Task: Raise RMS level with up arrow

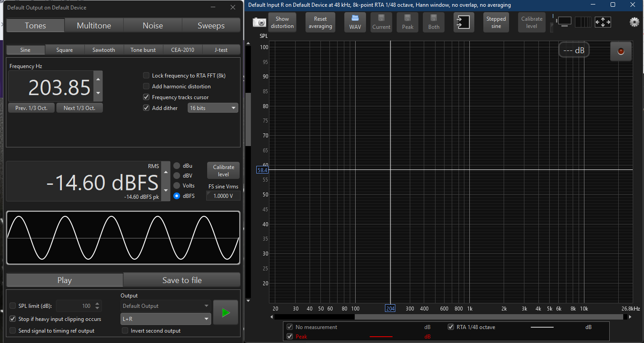Action: tap(166, 172)
